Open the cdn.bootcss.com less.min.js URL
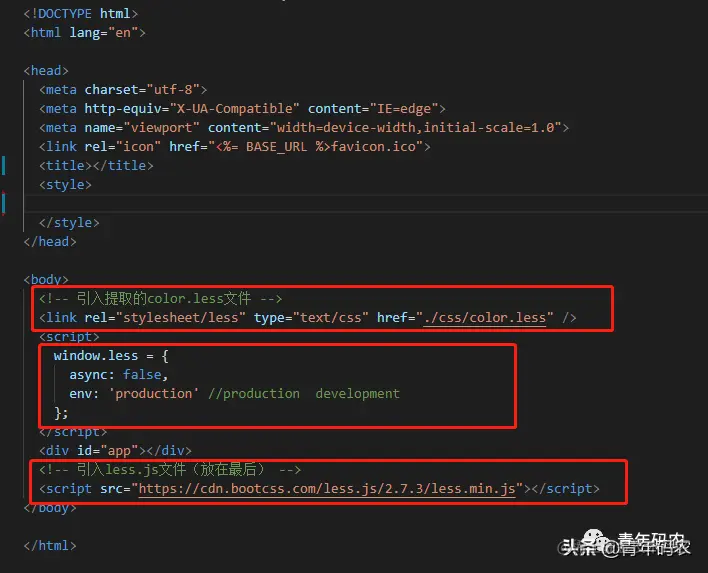The width and height of the screenshot is (708, 573). 327,489
